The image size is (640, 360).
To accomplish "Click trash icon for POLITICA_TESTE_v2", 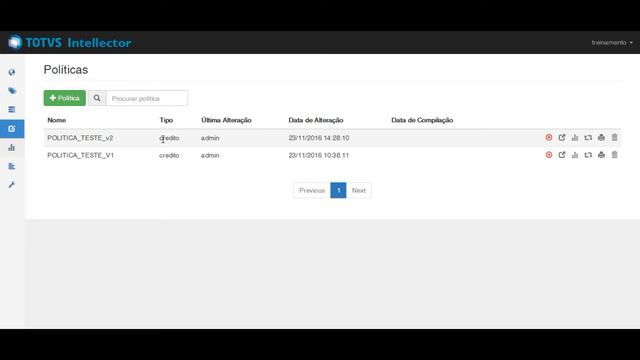I will (x=614, y=138).
